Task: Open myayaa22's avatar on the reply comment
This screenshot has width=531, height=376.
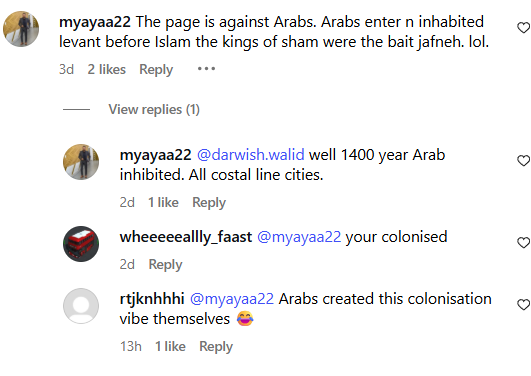Action: click(81, 162)
